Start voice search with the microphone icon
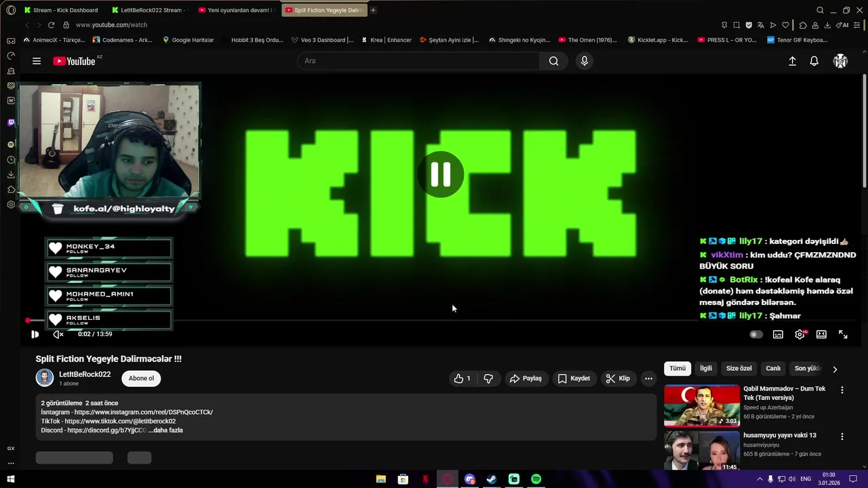 [585, 61]
